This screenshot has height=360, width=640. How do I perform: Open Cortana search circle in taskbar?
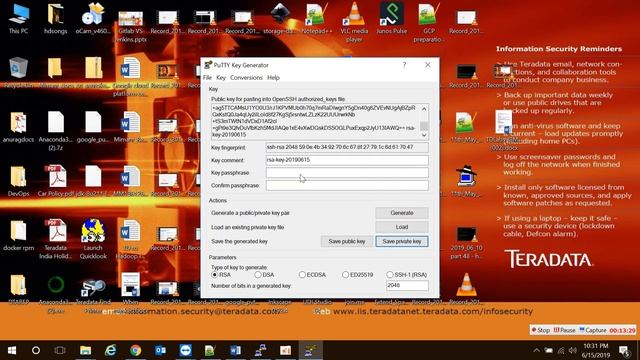[36, 350]
